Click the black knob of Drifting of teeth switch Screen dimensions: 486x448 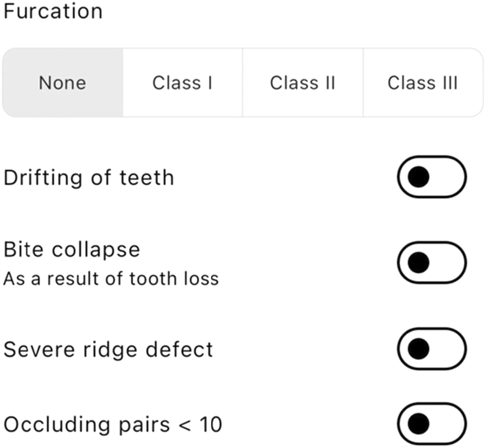click(x=418, y=177)
